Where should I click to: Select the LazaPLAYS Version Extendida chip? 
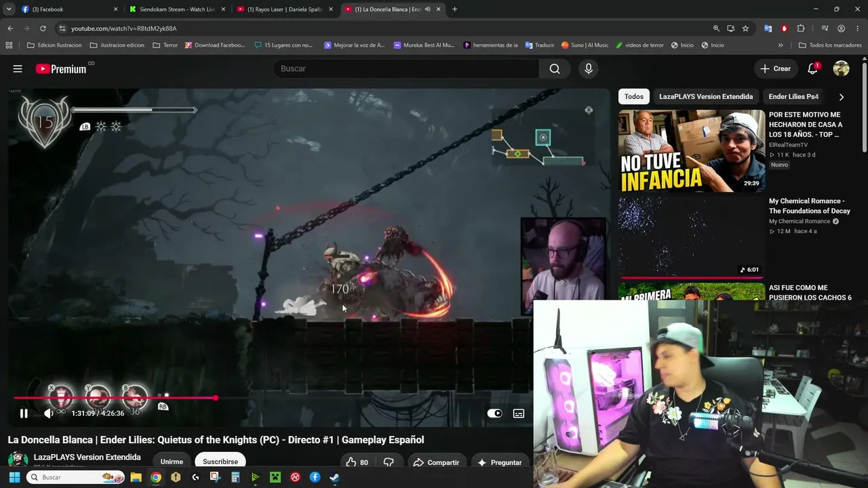pyautogui.click(x=706, y=97)
